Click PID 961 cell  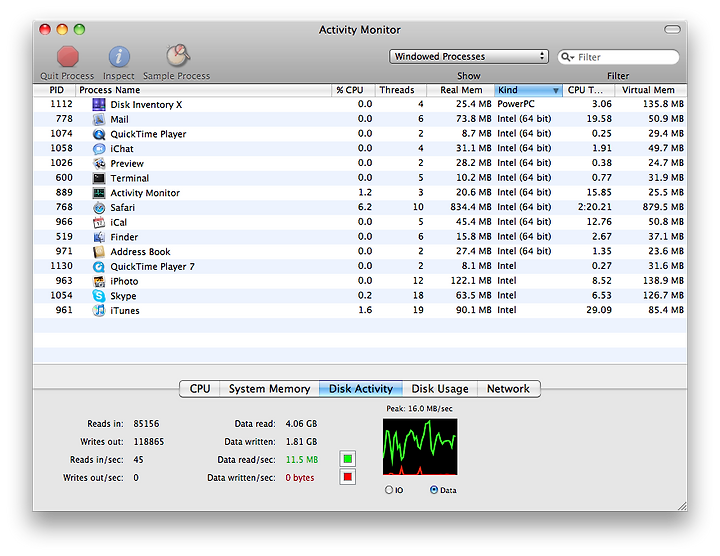[64, 310]
